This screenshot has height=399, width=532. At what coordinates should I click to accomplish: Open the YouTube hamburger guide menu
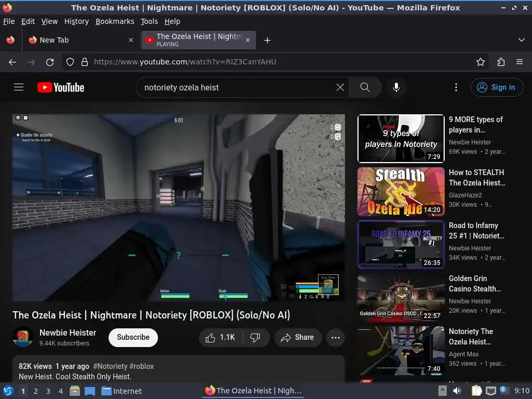pos(19,87)
